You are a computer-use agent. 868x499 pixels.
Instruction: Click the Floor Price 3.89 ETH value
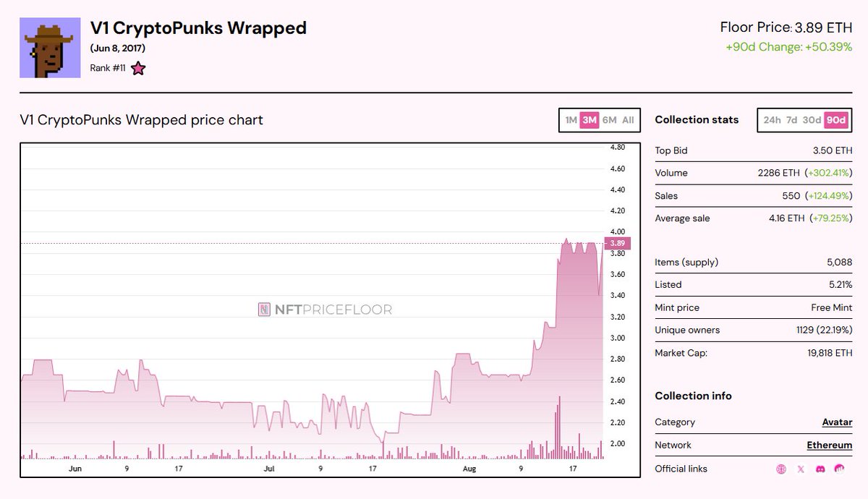pos(823,27)
